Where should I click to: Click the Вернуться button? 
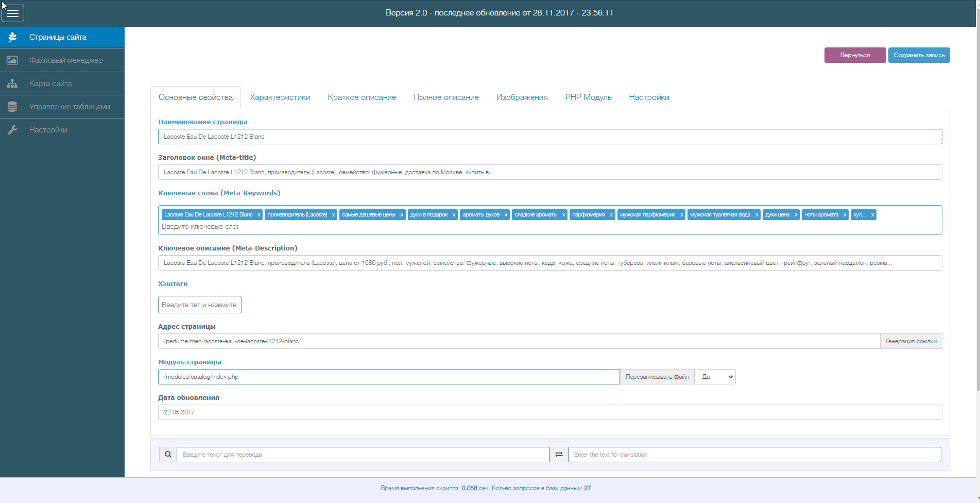click(x=855, y=55)
